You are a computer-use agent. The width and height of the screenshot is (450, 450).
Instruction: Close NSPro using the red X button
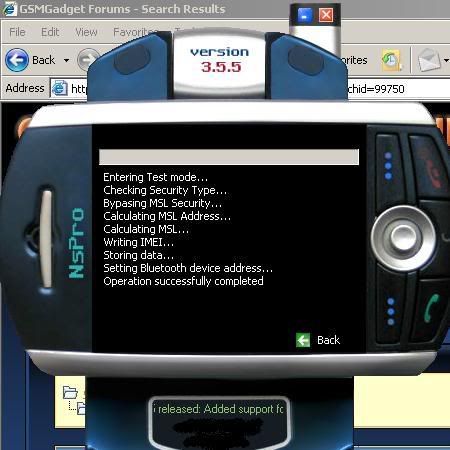coord(326,15)
